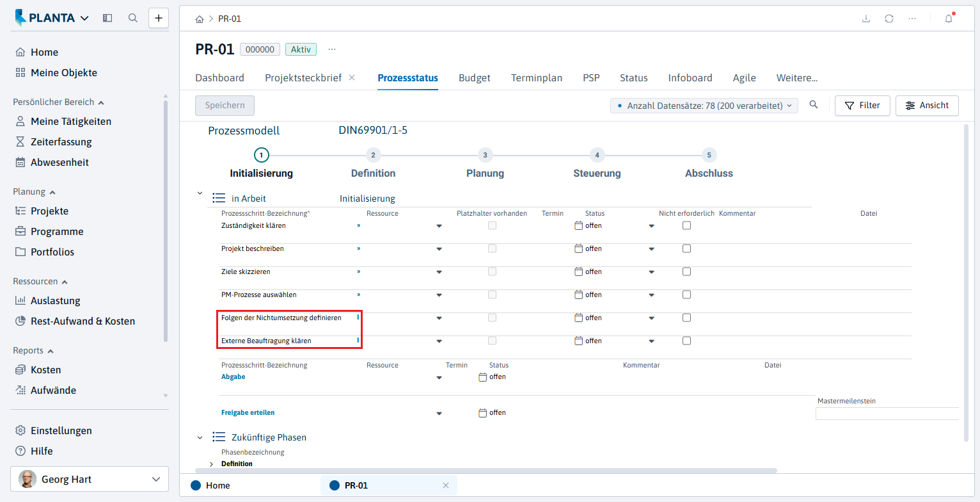This screenshot has width=980, height=502.
Task: Open calendar icon in Abgabe row
Action: pyautogui.click(x=483, y=376)
